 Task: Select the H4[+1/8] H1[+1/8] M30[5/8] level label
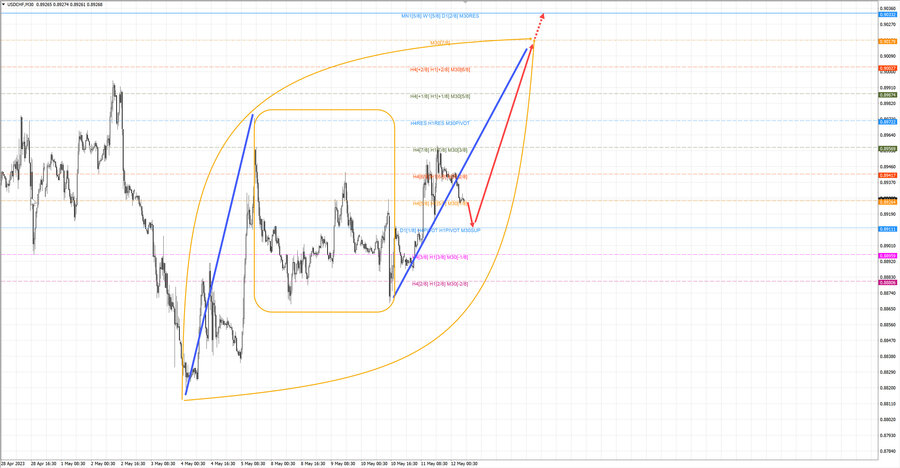pyautogui.click(x=440, y=96)
